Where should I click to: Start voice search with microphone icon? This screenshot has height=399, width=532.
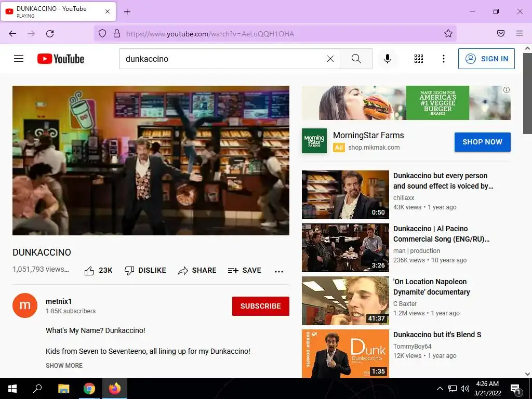tap(388, 59)
